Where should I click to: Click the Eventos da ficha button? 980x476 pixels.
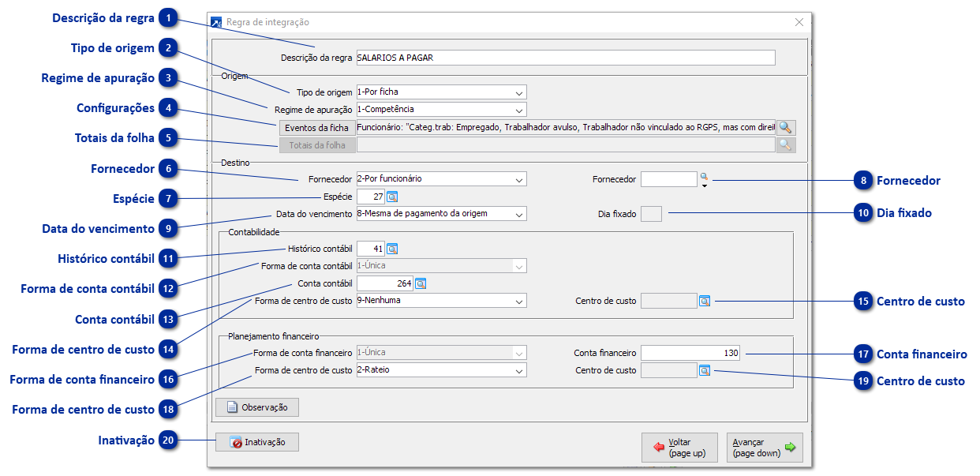point(316,127)
